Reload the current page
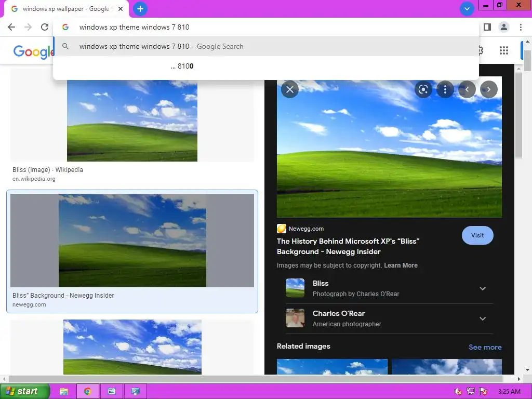Screen dimensions: 532x399 coord(45,27)
